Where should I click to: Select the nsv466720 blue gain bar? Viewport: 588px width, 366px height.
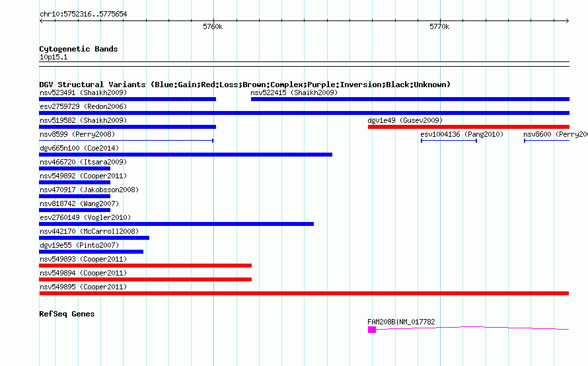tap(75, 168)
